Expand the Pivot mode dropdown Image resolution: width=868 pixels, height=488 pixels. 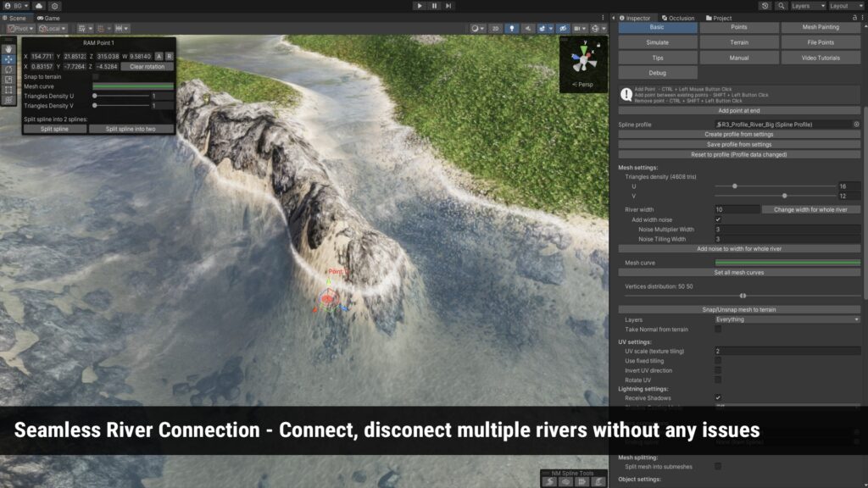pyautogui.click(x=19, y=28)
